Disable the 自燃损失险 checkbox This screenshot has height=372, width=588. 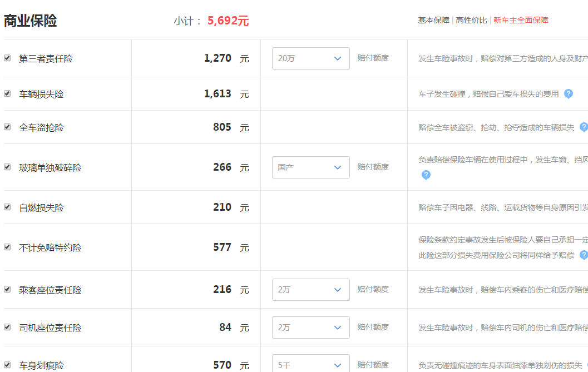pos(7,207)
